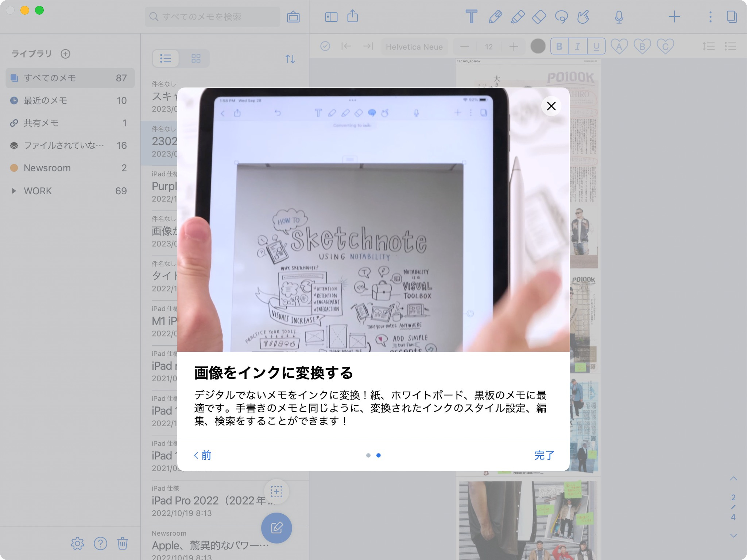Image resolution: width=747 pixels, height=560 pixels.
Task: Select the Lasso selection tool
Action: pos(561,17)
